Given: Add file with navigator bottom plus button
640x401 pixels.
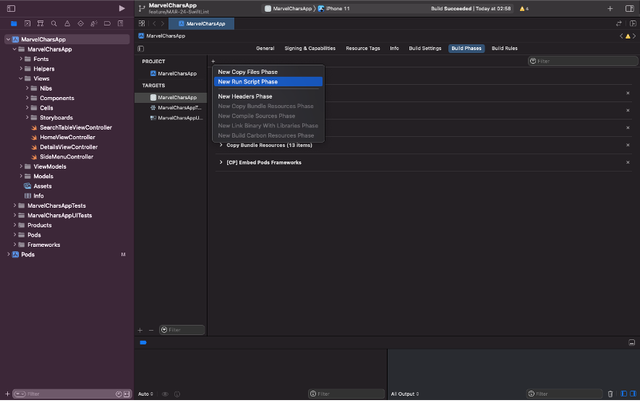Looking at the screenshot, I should point(7,394).
